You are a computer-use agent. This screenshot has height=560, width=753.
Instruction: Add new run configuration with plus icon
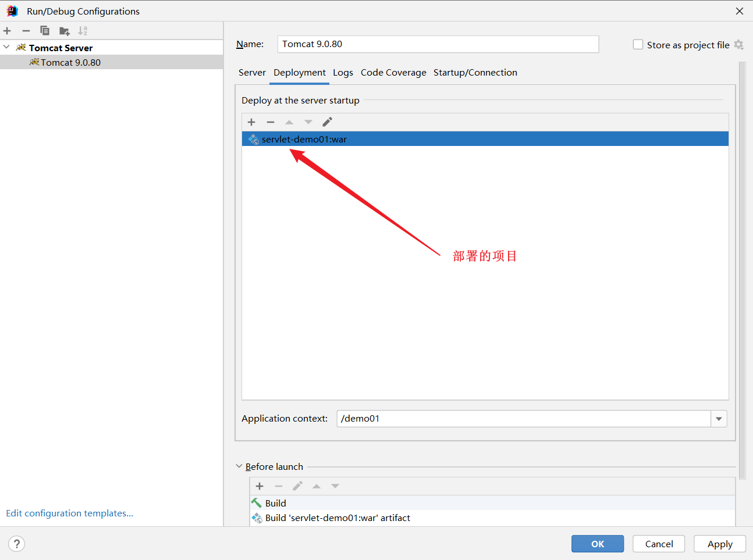[x=8, y=31]
